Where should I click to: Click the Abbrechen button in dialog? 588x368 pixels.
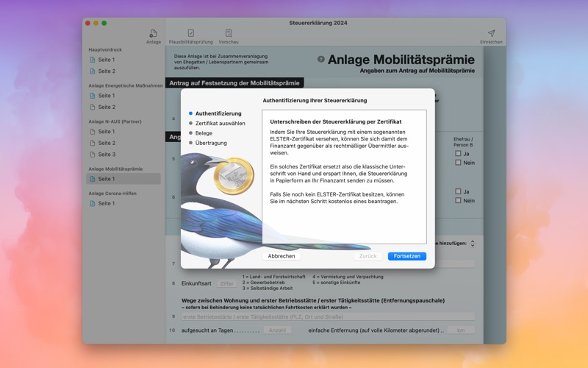tap(282, 256)
